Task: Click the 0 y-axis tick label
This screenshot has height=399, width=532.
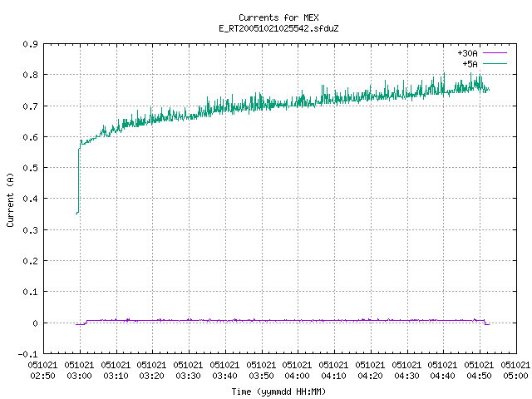Action: coord(35,323)
